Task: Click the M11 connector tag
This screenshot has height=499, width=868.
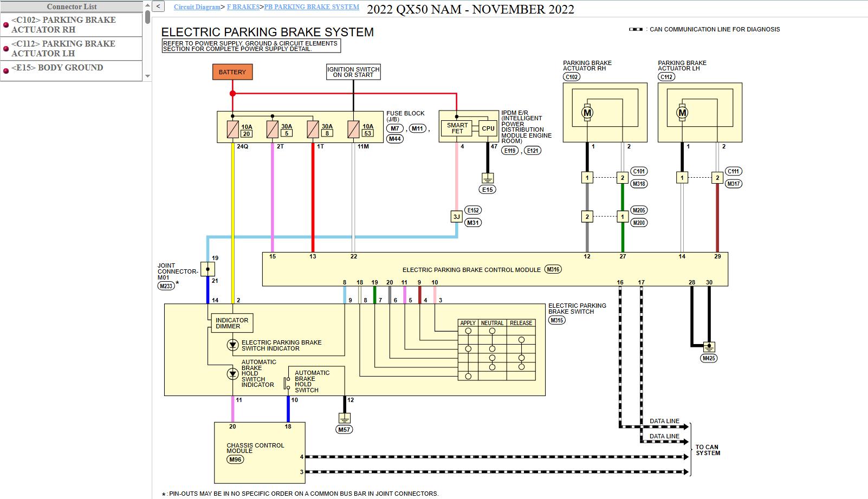Action: [x=417, y=128]
